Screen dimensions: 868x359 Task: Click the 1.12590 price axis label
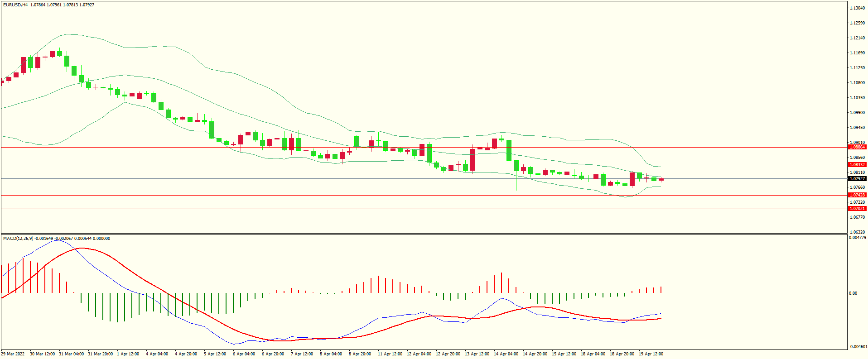858,23
